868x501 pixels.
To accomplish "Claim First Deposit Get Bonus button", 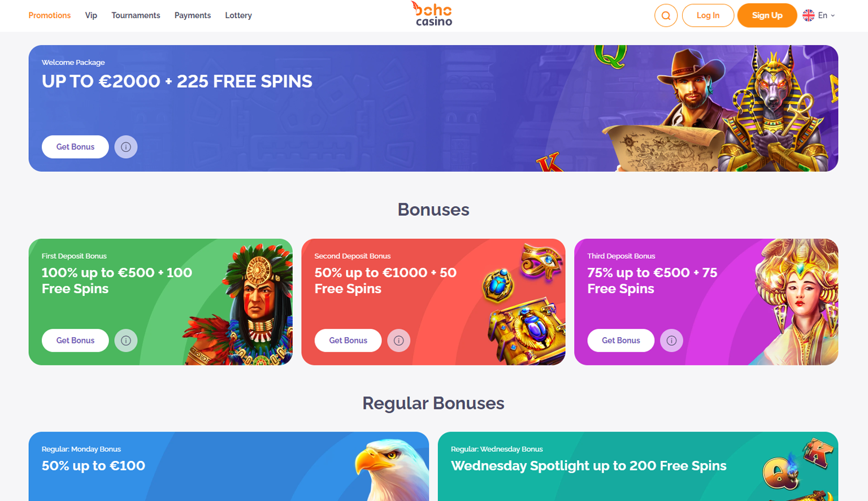I will click(75, 341).
